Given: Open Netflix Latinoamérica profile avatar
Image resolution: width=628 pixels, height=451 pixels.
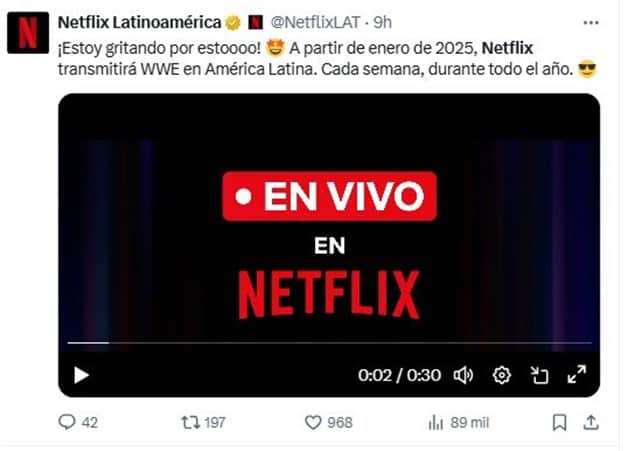Looking at the screenshot, I should (x=28, y=33).
